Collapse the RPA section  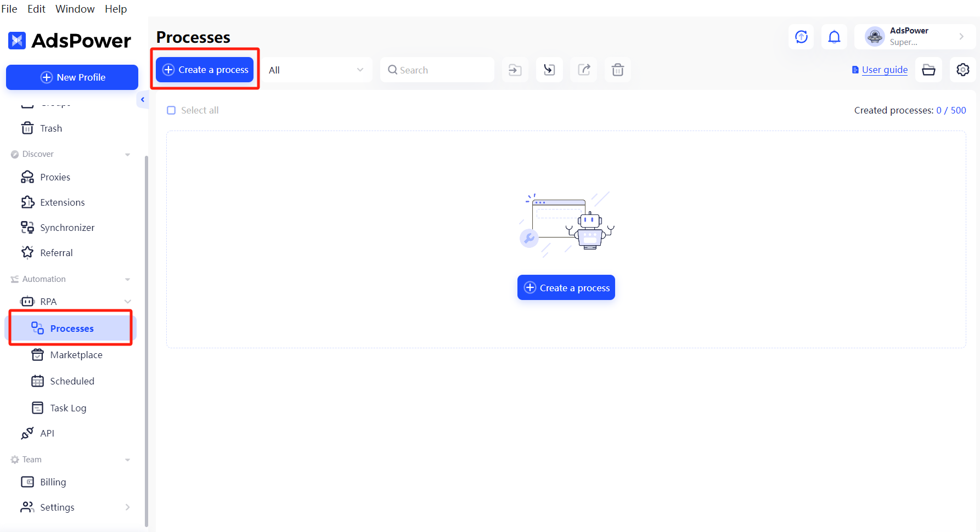(x=127, y=301)
